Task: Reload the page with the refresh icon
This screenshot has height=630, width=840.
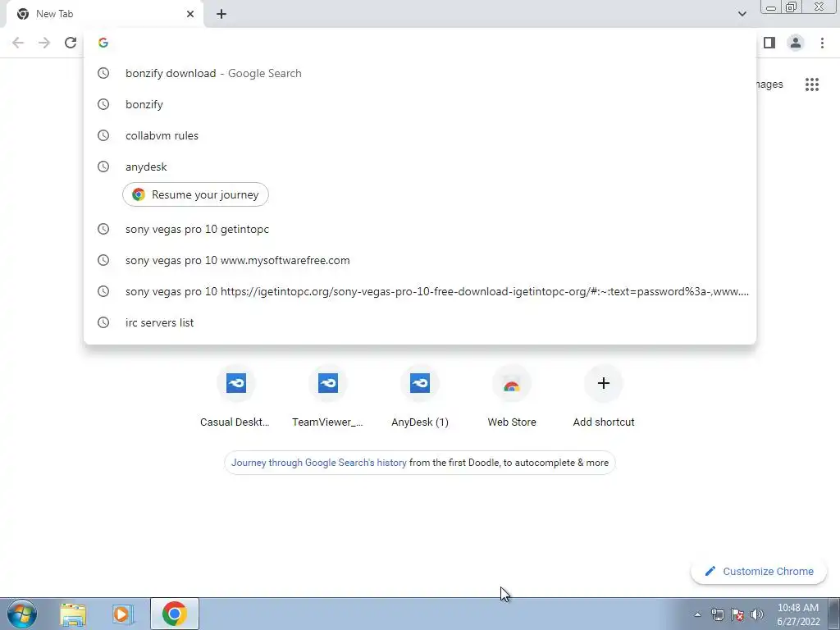Action: click(71, 43)
